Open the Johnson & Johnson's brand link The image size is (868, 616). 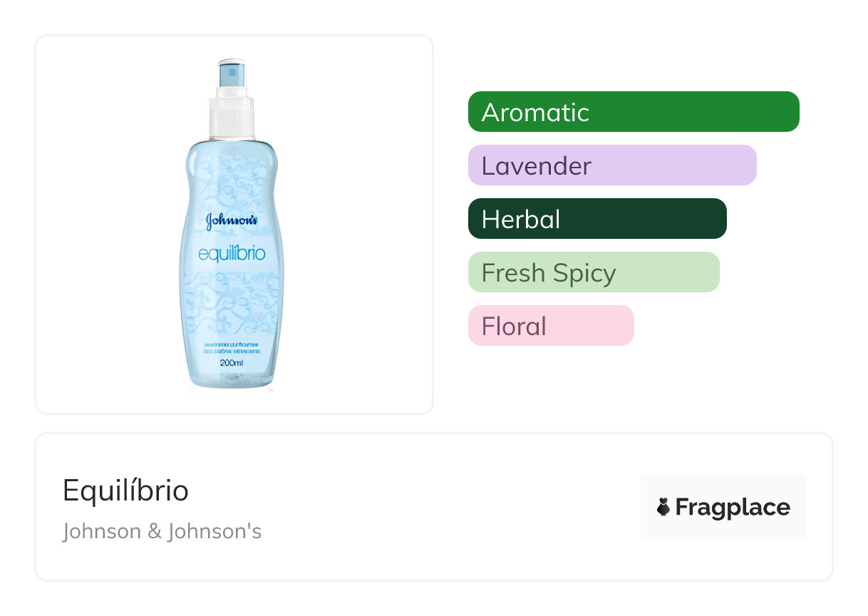162,531
